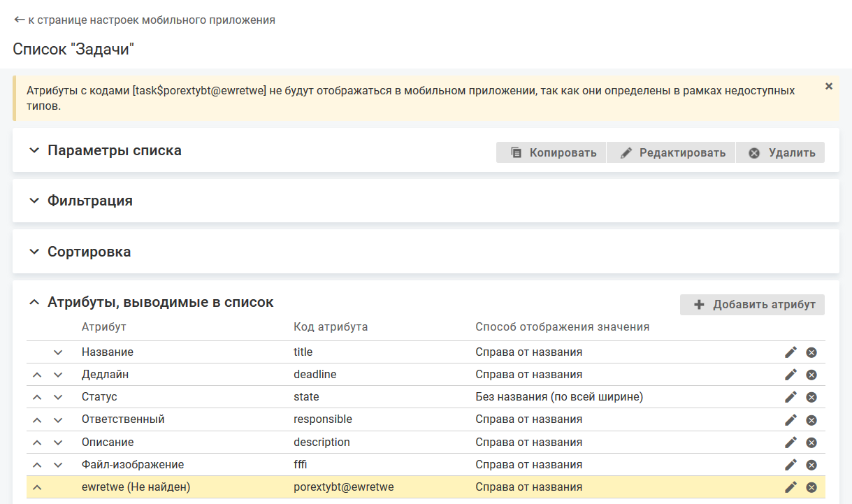
Task: Move the Название attribute down
Action: [x=58, y=352]
